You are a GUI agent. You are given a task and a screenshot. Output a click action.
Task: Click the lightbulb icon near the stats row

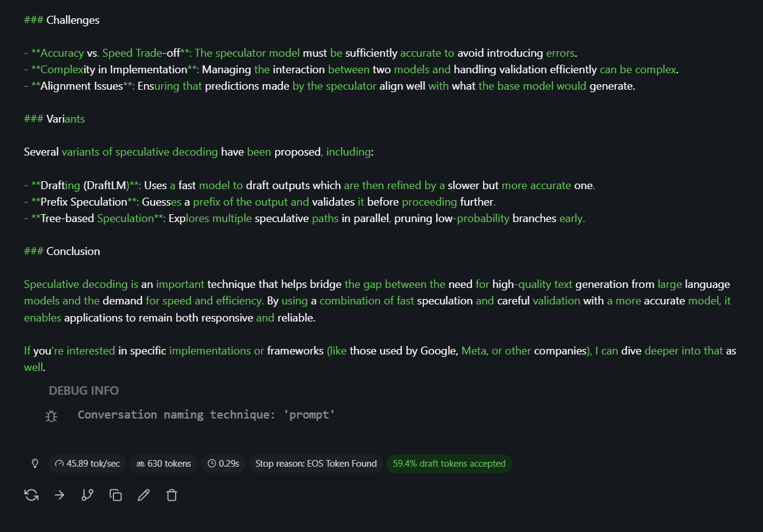[35, 463]
